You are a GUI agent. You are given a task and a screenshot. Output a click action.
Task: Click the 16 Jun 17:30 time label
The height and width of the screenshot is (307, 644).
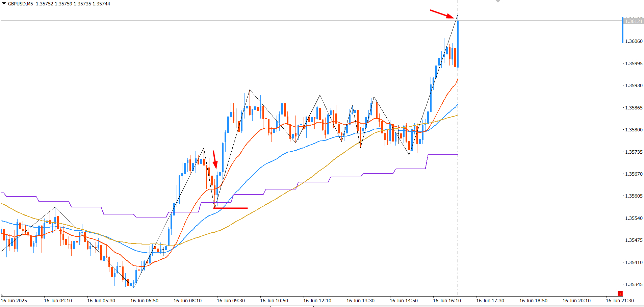(x=490, y=301)
